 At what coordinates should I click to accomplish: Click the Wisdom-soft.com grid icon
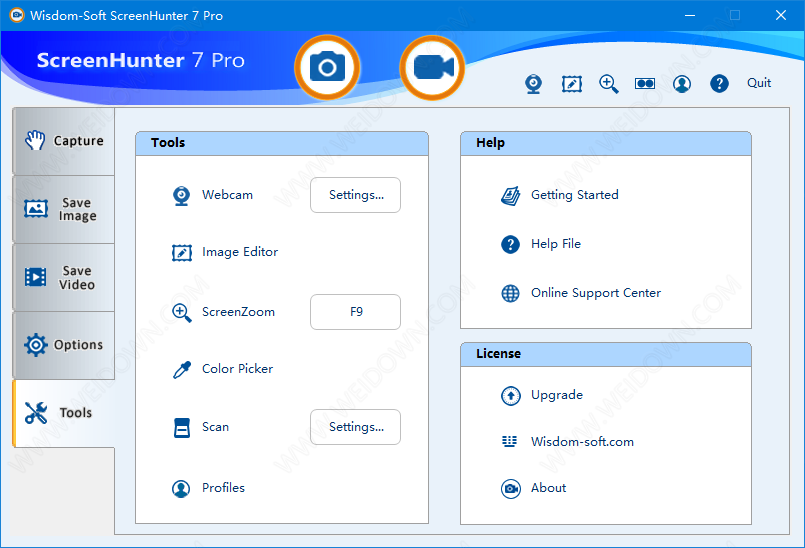tap(509, 442)
